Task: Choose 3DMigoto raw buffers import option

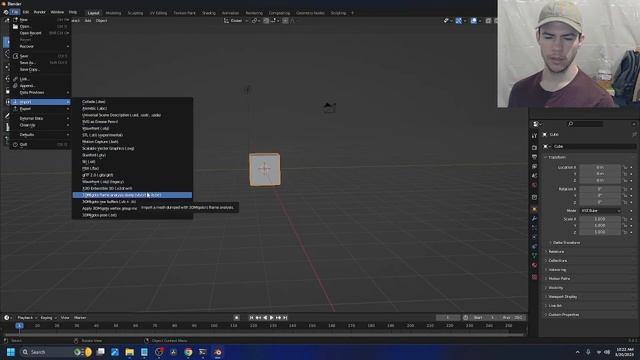Action: tap(132, 202)
